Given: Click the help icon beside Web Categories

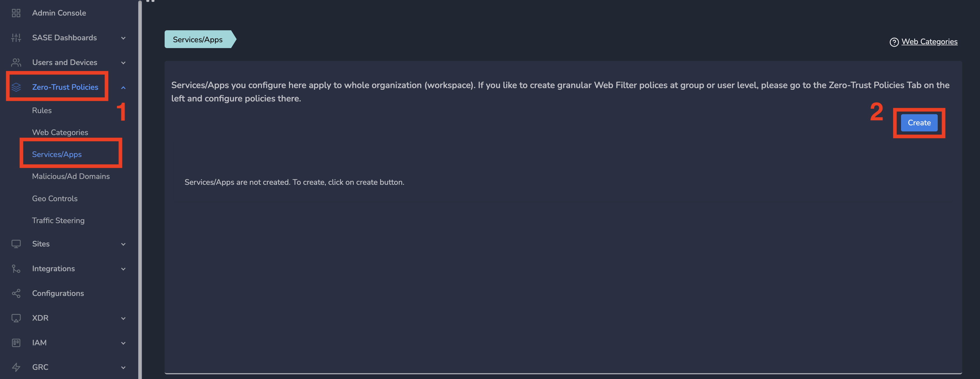Looking at the screenshot, I should click(894, 42).
